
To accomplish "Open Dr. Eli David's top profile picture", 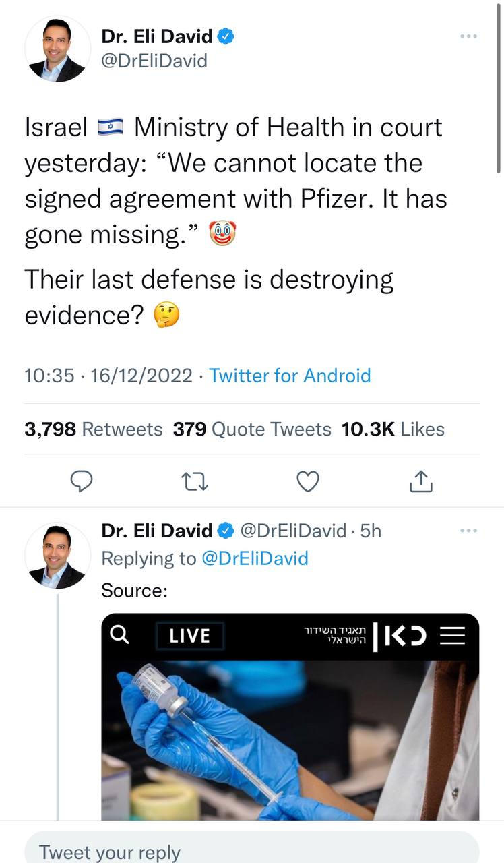I will 57,49.
